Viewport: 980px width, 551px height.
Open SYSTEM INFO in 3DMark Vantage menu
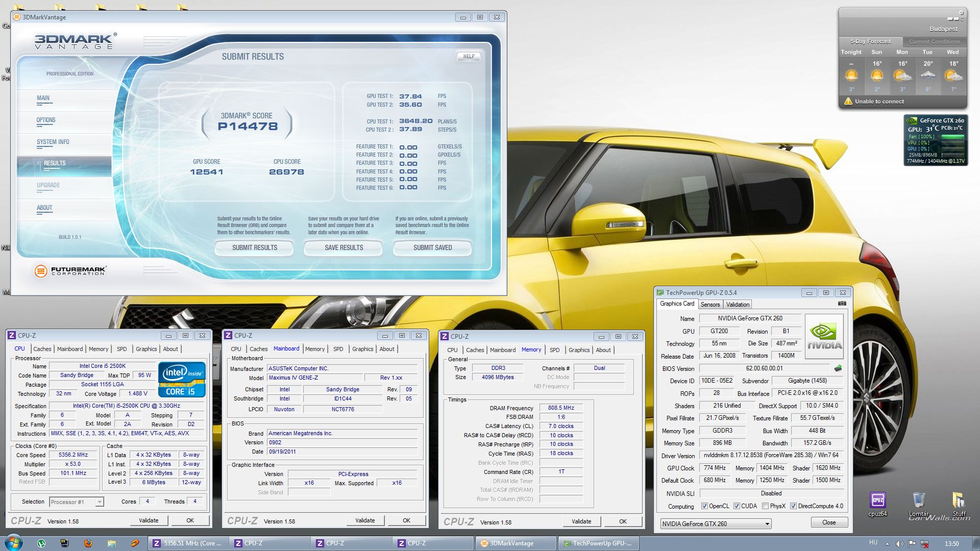click(x=53, y=142)
